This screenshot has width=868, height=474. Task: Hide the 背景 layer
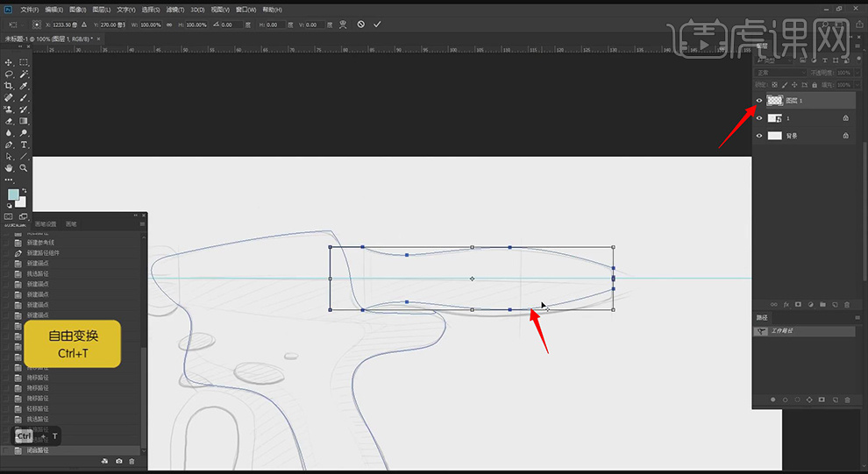tap(759, 136)
